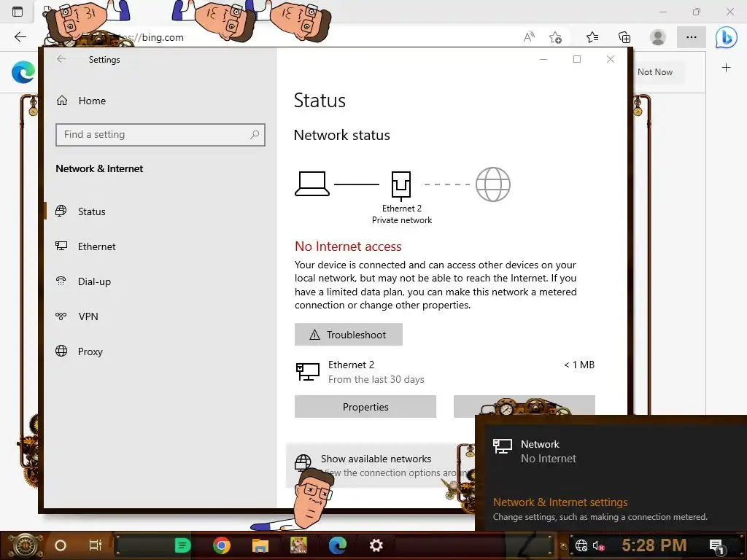The image size is (747, 560).
Task: Click the network globe tray icon
Action: point(581,545)
